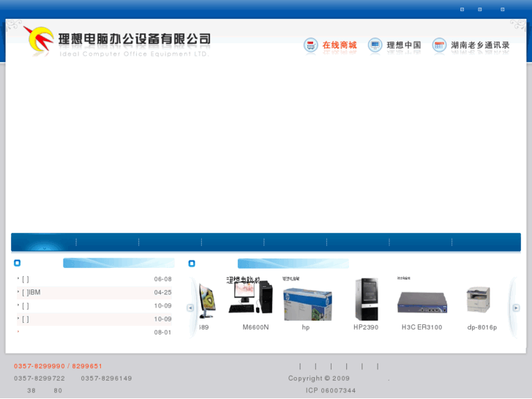The height and width of the screenshot is (399, 532).
Task: Open the 在线商城 online shop link
Action: pos(340,45)
